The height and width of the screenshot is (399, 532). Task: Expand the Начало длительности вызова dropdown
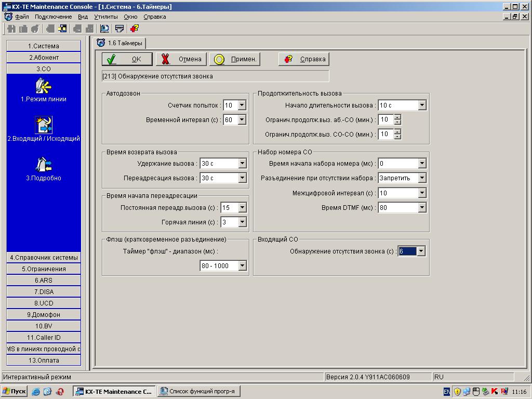point(422,105)
